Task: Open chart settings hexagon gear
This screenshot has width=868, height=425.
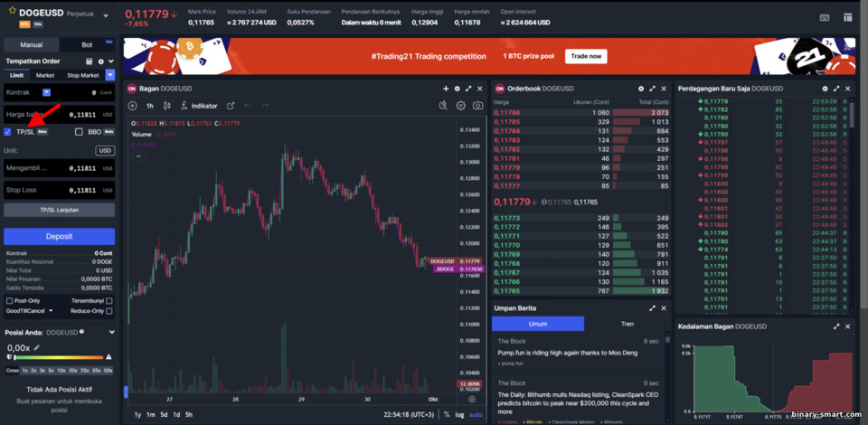Action: (x=460, y=106)
